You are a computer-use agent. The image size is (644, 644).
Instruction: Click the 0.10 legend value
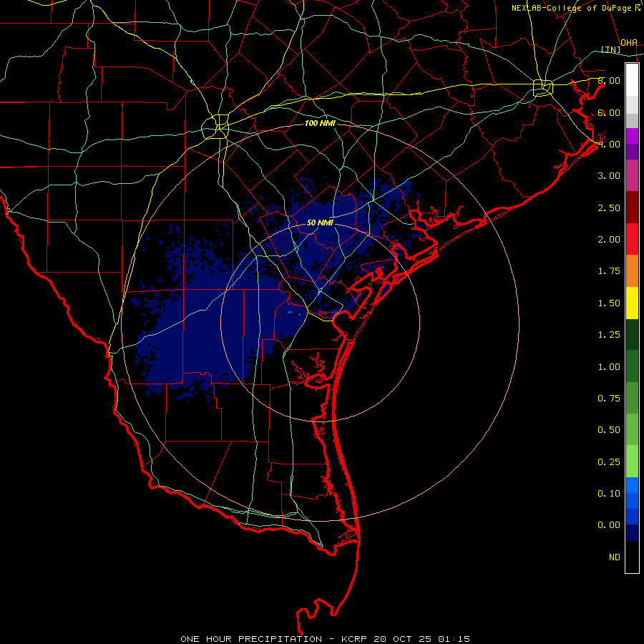click(x=609, y=494)
